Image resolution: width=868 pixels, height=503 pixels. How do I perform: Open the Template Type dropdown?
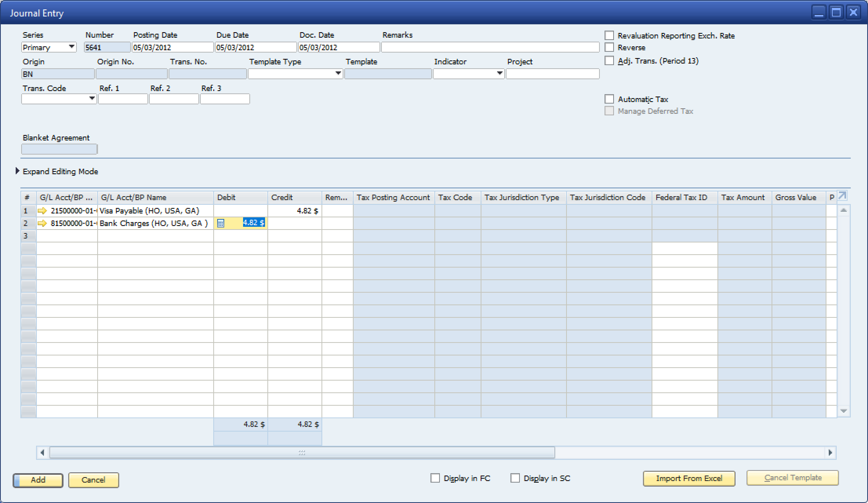click(338, 74)
